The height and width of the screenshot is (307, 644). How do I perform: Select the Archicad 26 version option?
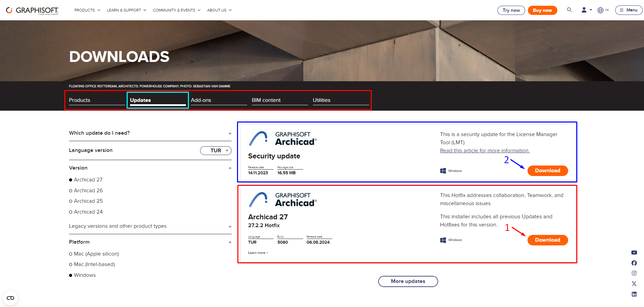(x=86, y=191)
